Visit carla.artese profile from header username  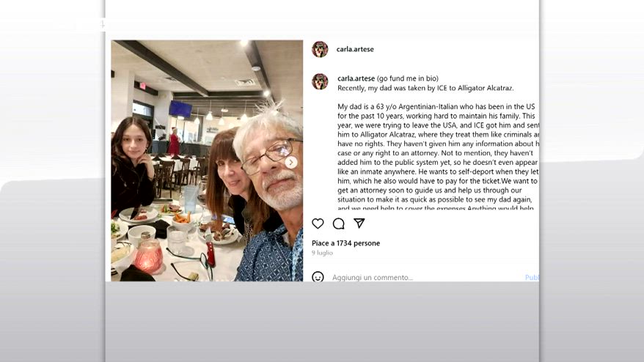(355, 49)
